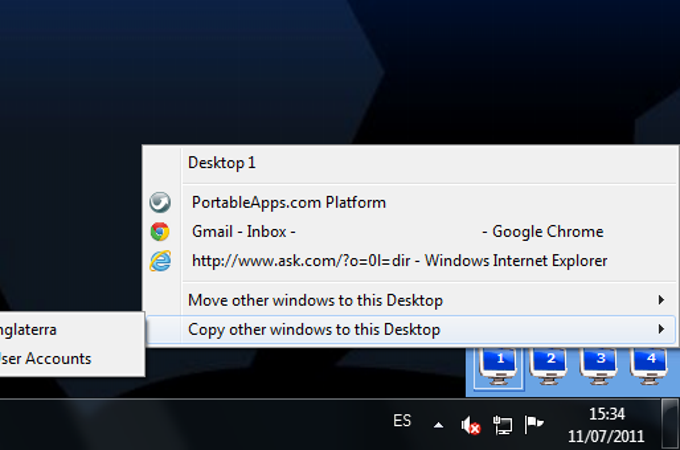Click the PortableApps.com Platform icon
Screen dimensions: 680x450
pyautogui.click(x=160, y=202)
